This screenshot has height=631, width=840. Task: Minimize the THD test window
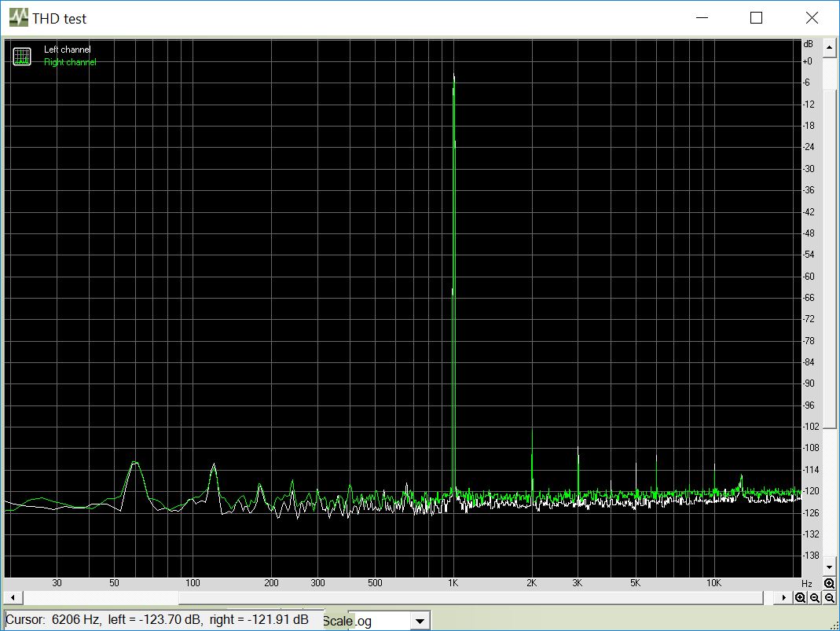pyautogui.click(x=702, y=17)
